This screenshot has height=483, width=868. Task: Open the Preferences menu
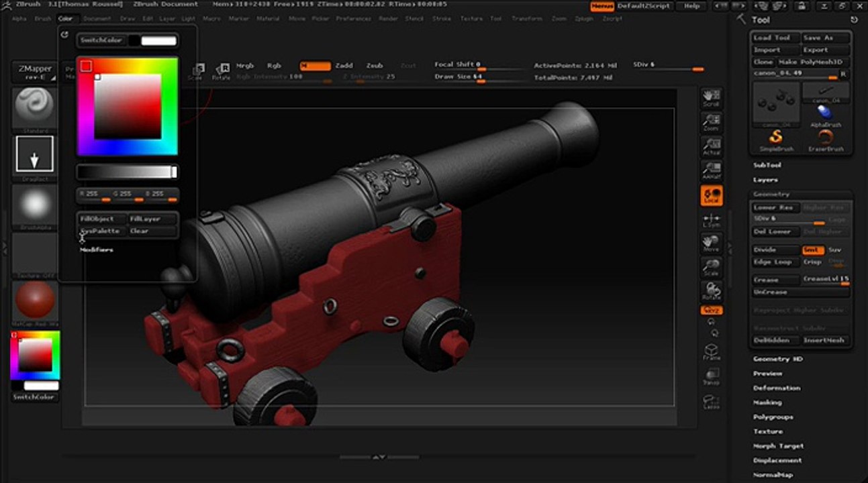pos(353,19)
